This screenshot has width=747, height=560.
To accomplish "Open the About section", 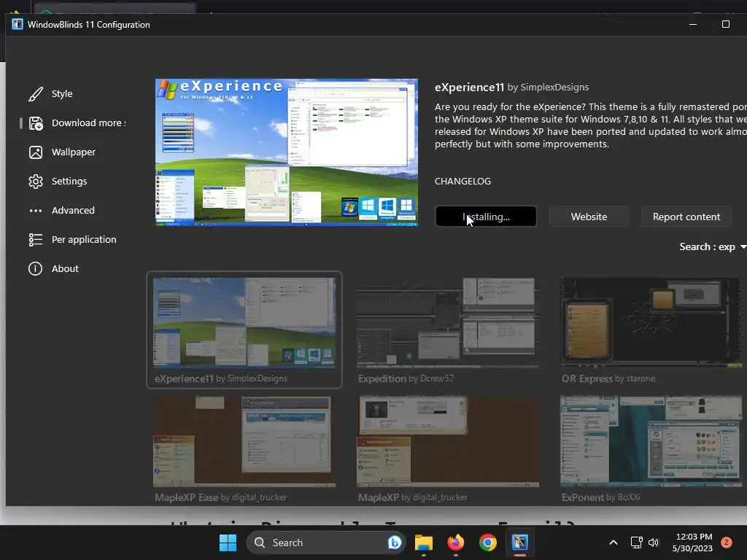I will tap(65, 268).
